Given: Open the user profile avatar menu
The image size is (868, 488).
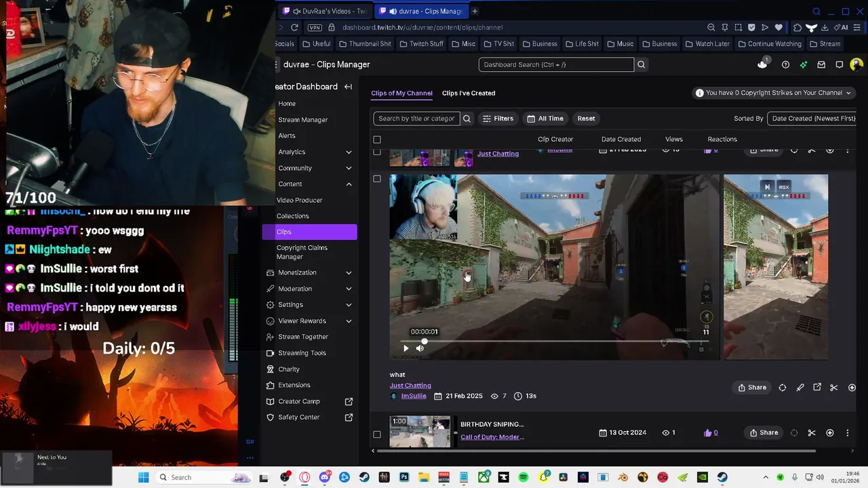Looking at the screenshot, I should (856, 64).
